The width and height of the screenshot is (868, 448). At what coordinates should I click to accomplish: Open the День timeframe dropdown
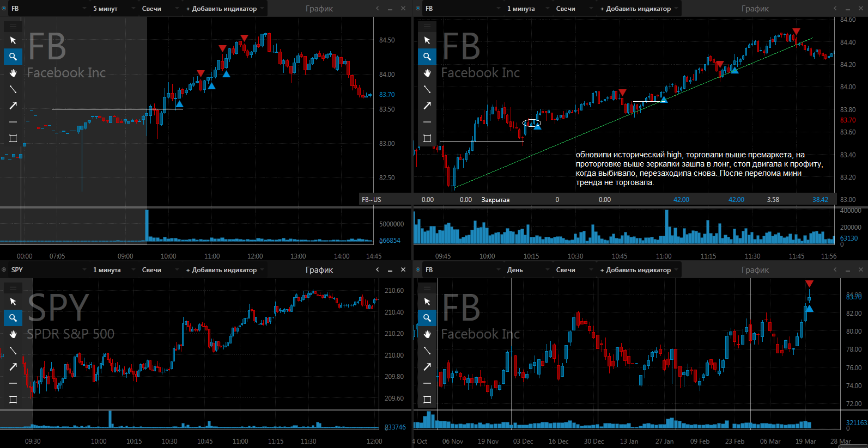coord(526,270)
